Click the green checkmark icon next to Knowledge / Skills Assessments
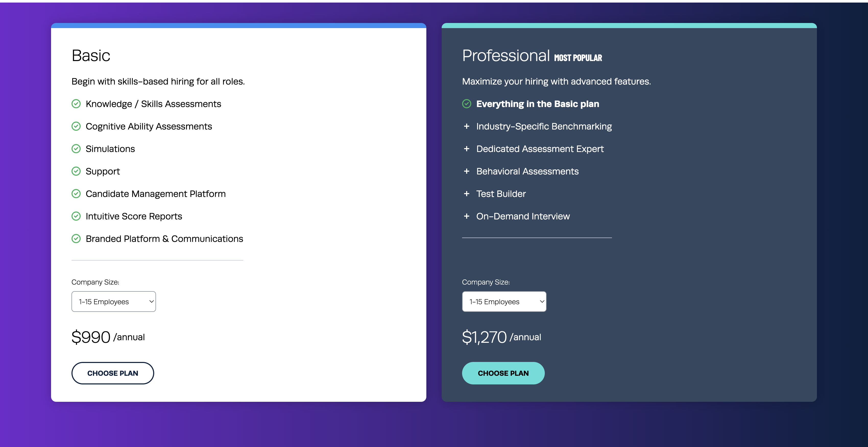The width and height of the screenshot is (868, 447). click(x=76, y=104)
